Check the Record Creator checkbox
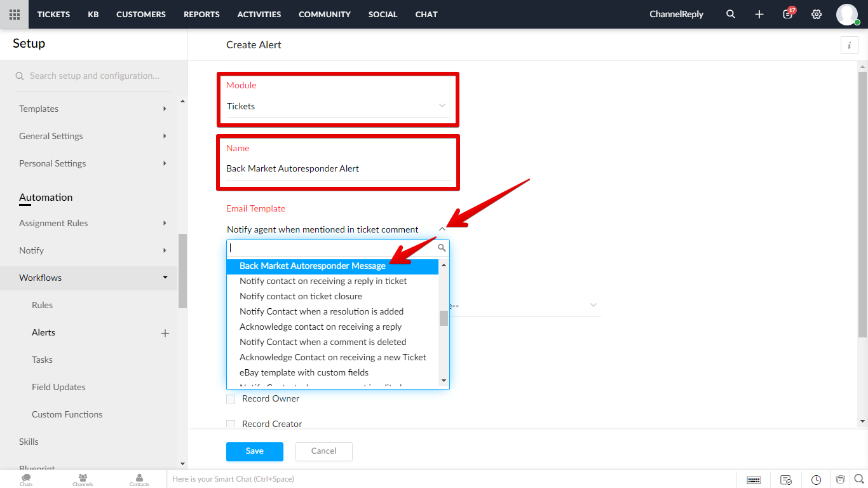The image size is (868, 488). click(231, 424)
